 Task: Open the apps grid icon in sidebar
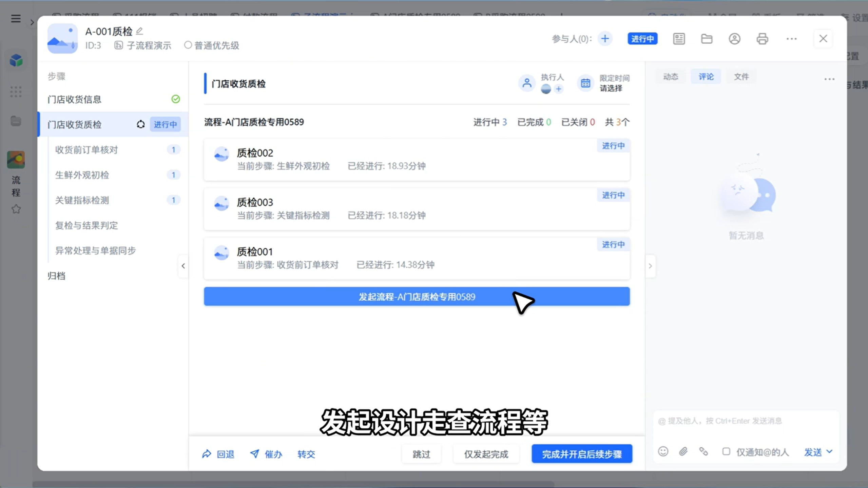tap(16, 91)
